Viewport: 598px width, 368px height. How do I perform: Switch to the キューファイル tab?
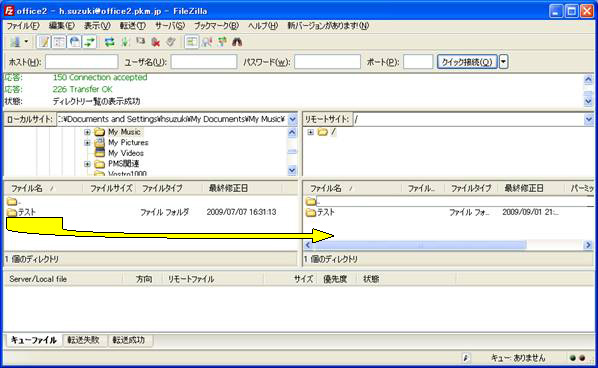(34, 340)
